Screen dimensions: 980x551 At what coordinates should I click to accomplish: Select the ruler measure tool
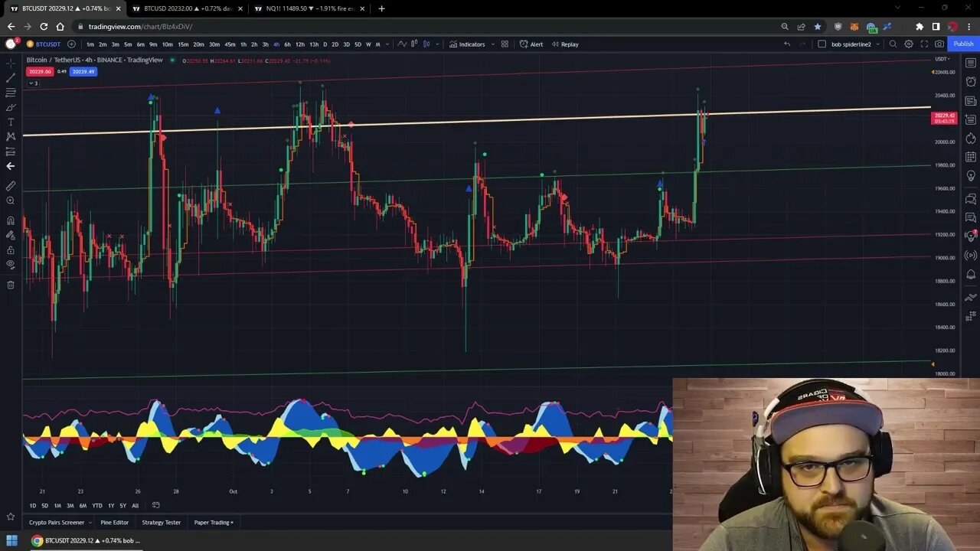pos(11,186)
